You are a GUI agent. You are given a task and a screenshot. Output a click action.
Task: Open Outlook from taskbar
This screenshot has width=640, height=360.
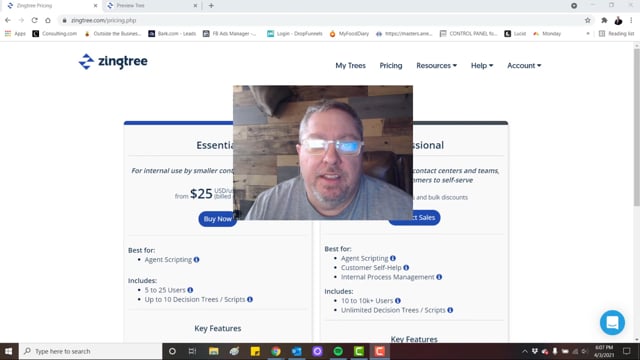297,351
